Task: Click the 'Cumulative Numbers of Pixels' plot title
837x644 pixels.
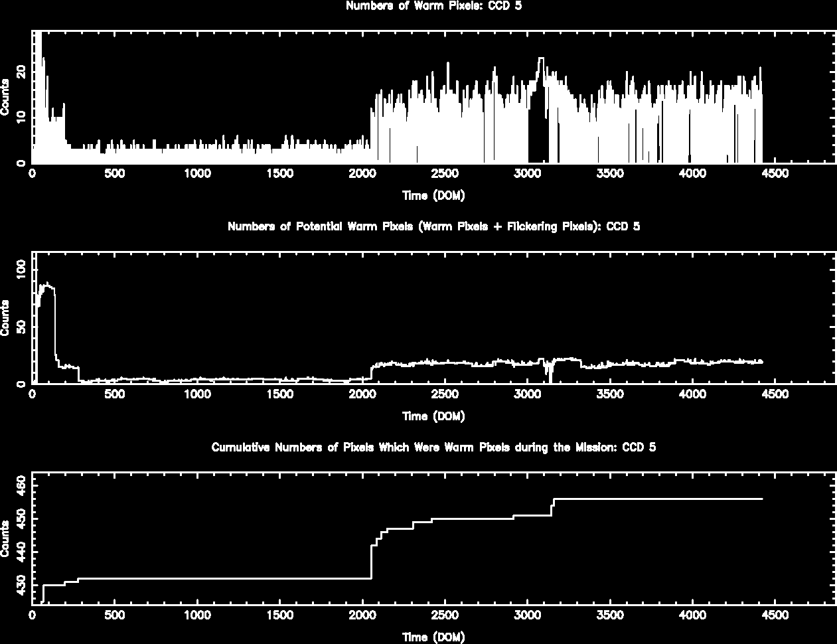Action: 433,447
